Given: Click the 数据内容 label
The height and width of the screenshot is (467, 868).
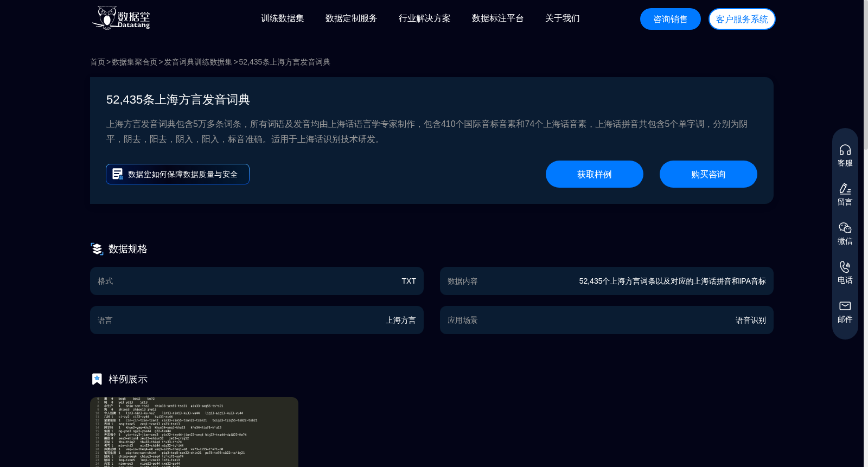Looking at the screenshot, I should coord(463,281).
